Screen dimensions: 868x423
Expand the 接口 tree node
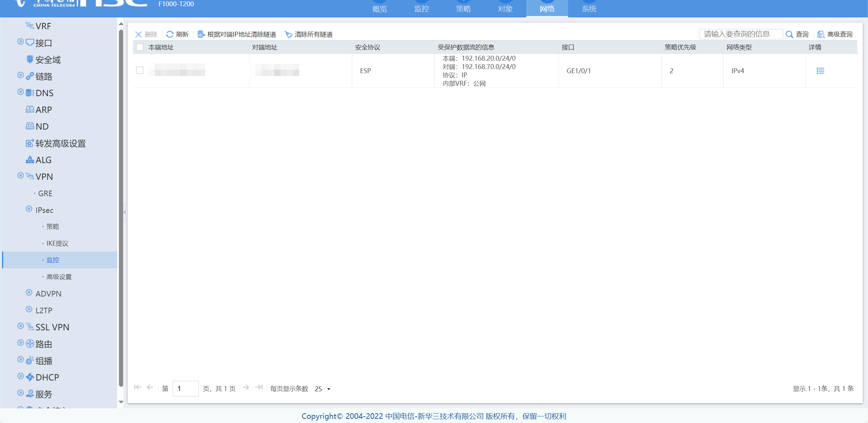click(x=21, y=42)
